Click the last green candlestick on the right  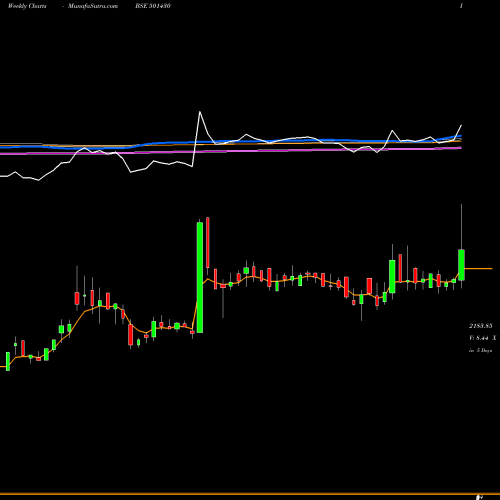coord(461,265)
